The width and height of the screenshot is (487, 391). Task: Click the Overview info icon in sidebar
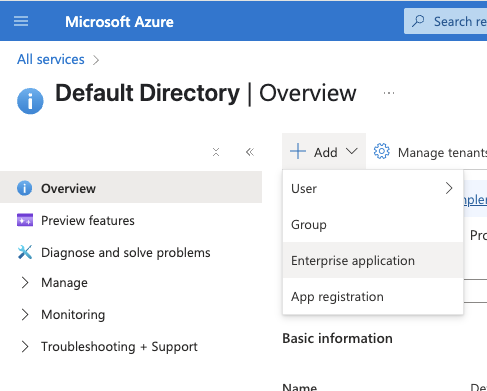click(x=25, y=188)
